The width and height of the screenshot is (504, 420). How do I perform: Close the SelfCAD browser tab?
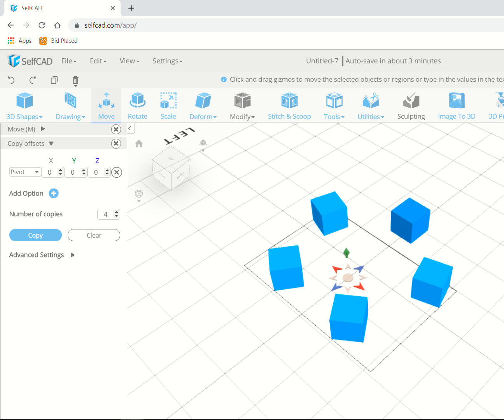click(113, 8)
